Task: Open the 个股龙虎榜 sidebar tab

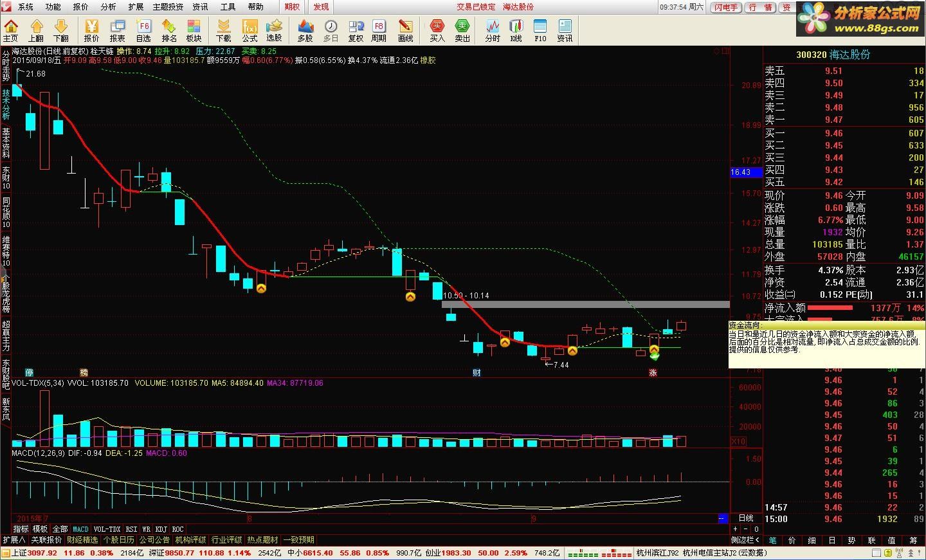Action: point(6,293)
